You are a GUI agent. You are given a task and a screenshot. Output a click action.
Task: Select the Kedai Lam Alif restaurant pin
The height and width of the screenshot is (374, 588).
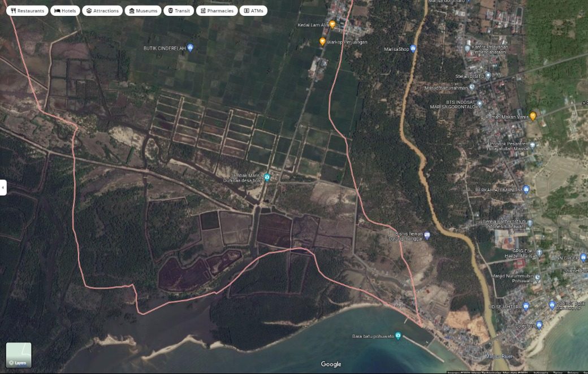coord(332,24)
